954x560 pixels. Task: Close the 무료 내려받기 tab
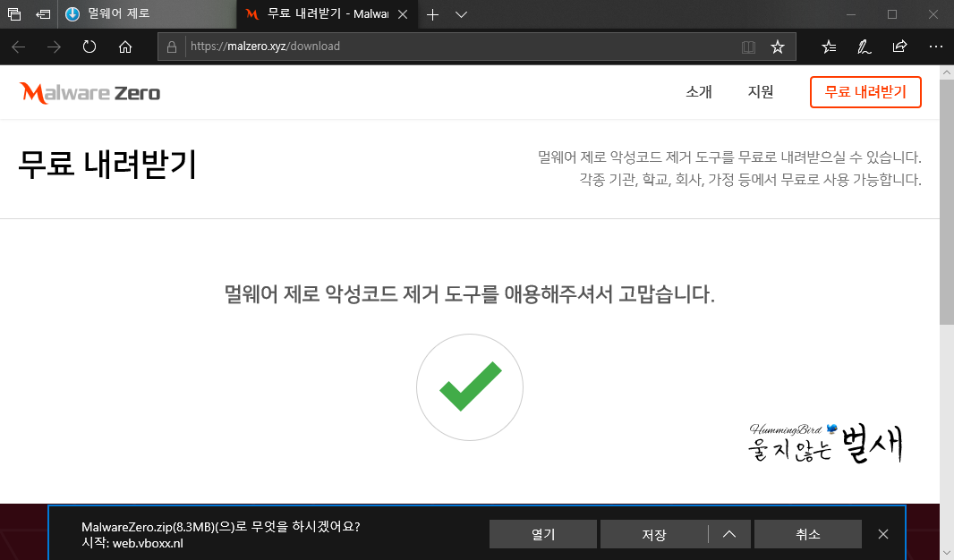pyautogui.click(x=403, y=14)
